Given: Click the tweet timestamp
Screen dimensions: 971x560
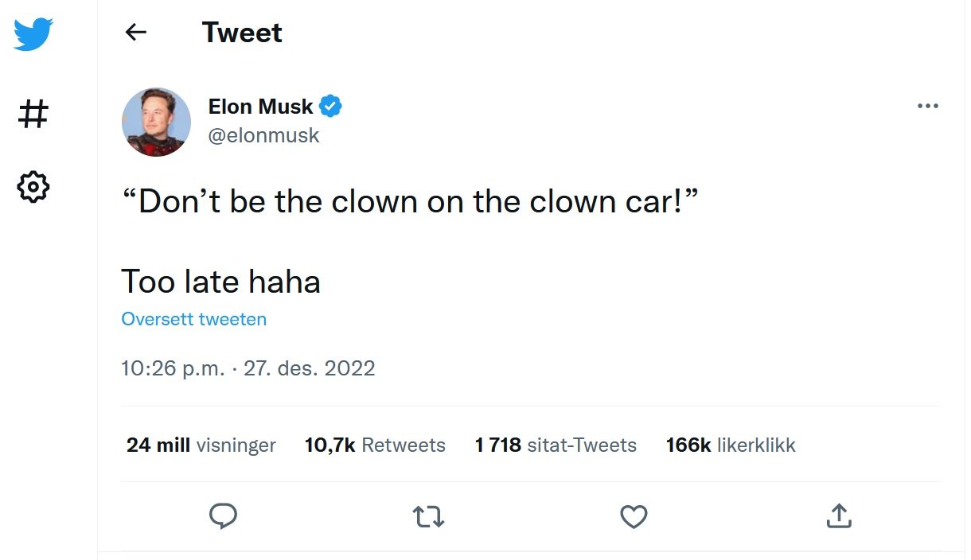Looking at the screenshot, I should pyautogui.click(x=248, y=367).
